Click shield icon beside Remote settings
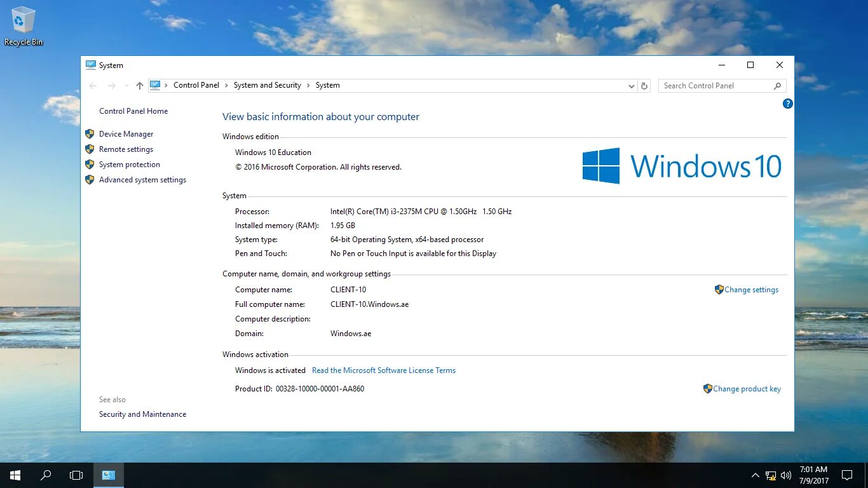This screenshot has width=868, height=488. 90,149
